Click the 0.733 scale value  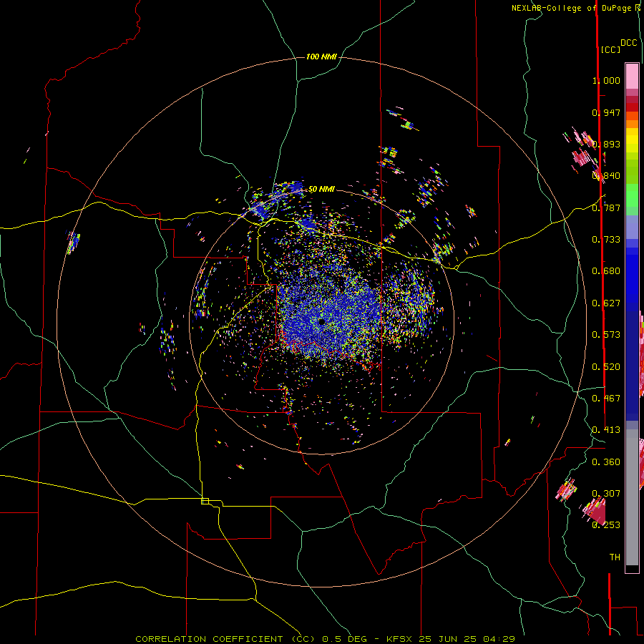[x=606, y=240]
